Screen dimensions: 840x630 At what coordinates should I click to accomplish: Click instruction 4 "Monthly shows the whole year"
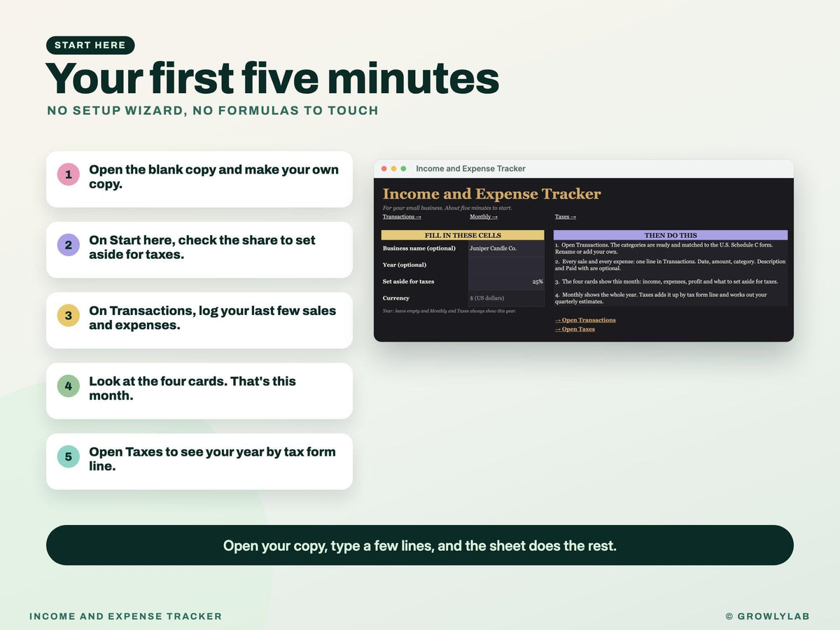tap(661, 298)
